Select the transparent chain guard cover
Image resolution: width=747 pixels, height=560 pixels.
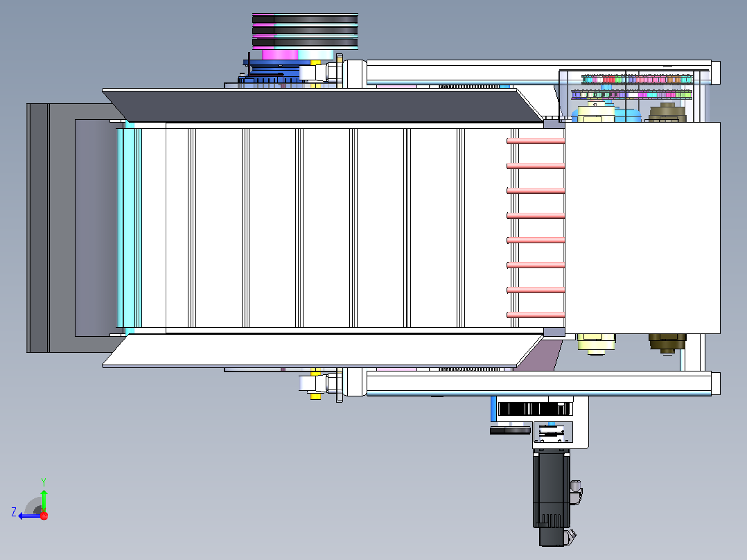coord(633,96)
